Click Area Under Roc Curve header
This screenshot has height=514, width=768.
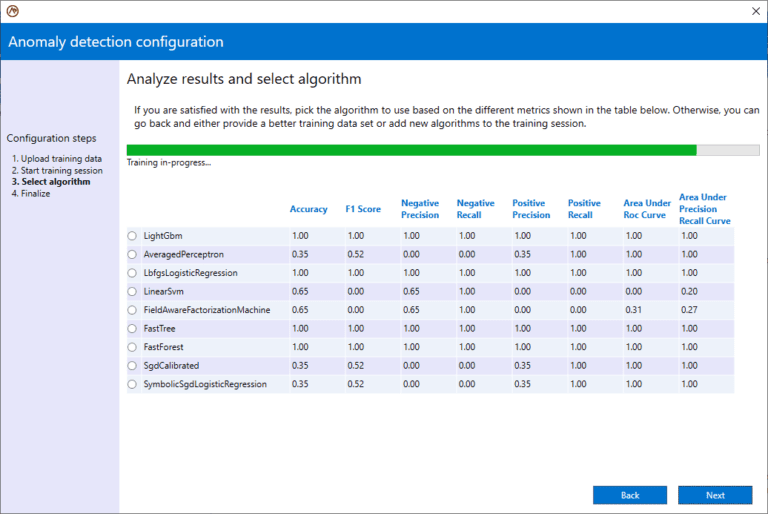coord(647,209)
